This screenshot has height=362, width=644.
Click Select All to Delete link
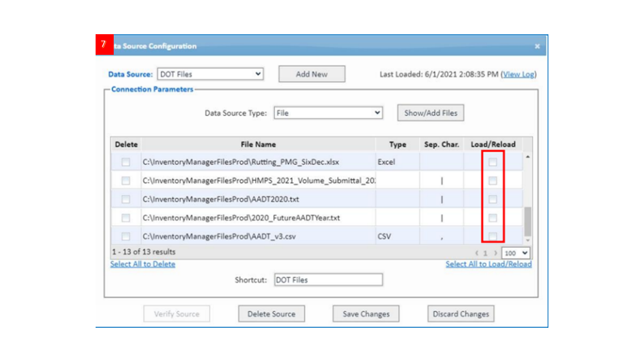pyautogui.click(x=143, y=264)
